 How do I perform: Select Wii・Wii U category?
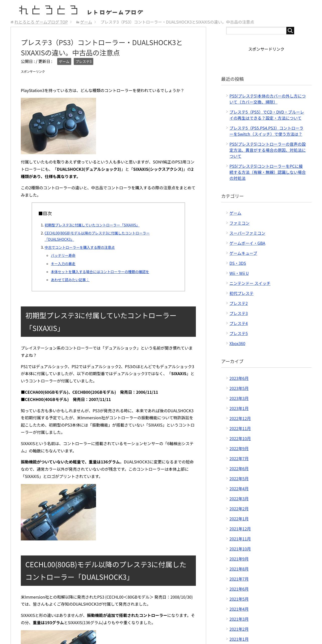[x=239, y=273]
